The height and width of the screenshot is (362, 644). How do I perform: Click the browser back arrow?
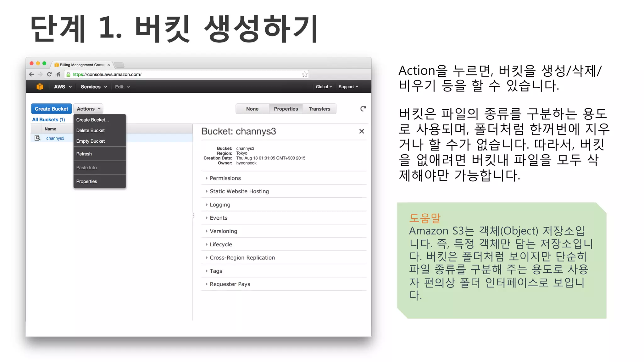coord(31,74)
